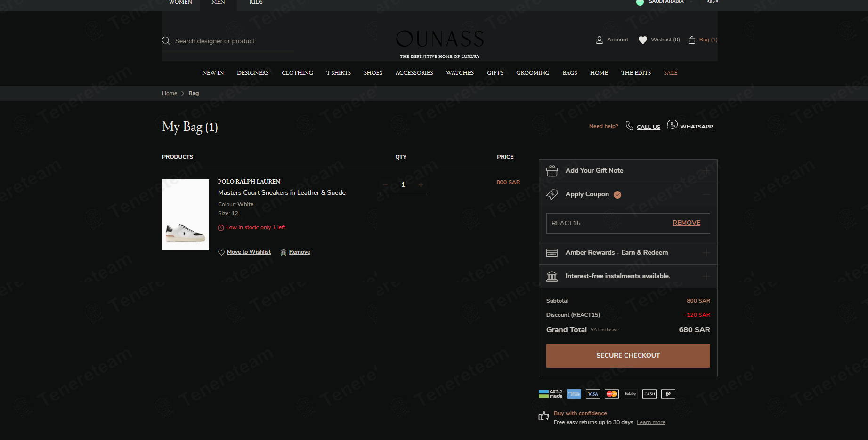Click Secure Checkout button
The width and height of the screenshot is (868, 440).
[628, 356]
